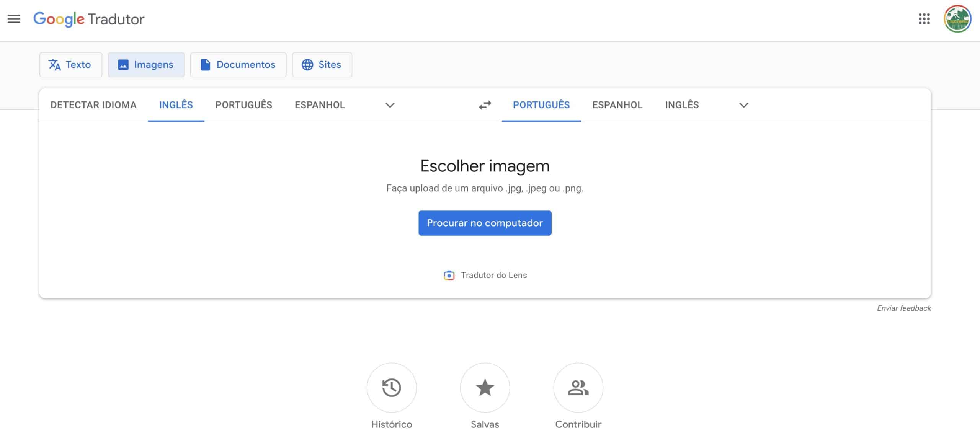The width and height of the screenshot is (980, 442).
Task: Select Português as source language
Action: (x=244, y=105)
